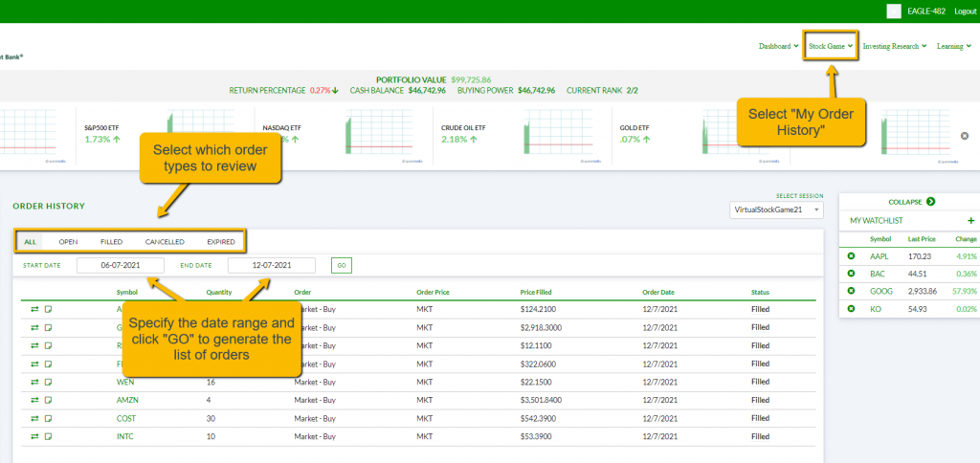Open the AMZN symbol link

(126, 400)
